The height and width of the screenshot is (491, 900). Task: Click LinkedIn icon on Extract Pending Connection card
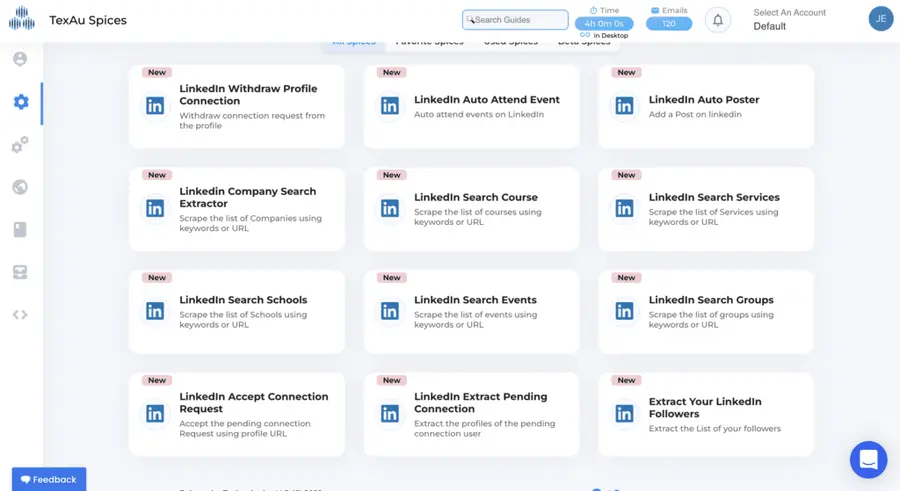[390, 414]
